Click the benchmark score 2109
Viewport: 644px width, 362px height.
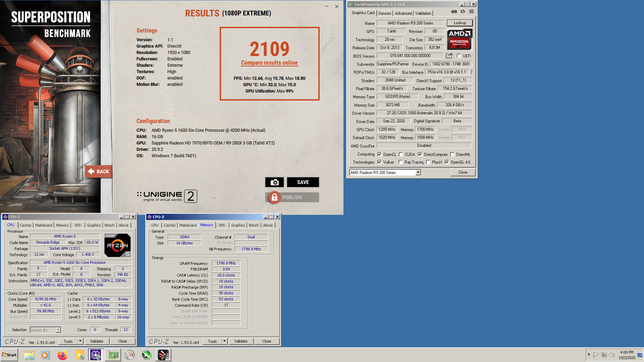(269, 49)
